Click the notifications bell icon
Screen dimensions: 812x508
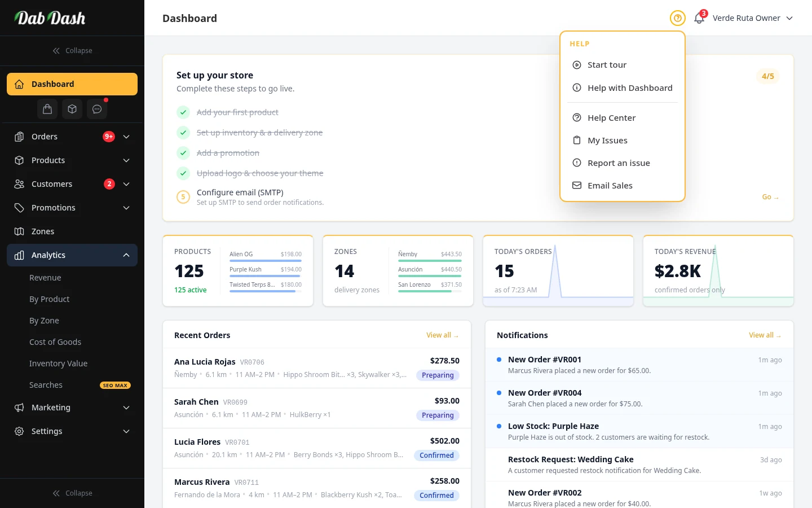(699, 19)
